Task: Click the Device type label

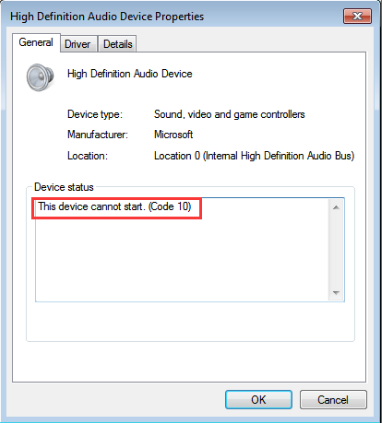Action: [95, 114]
